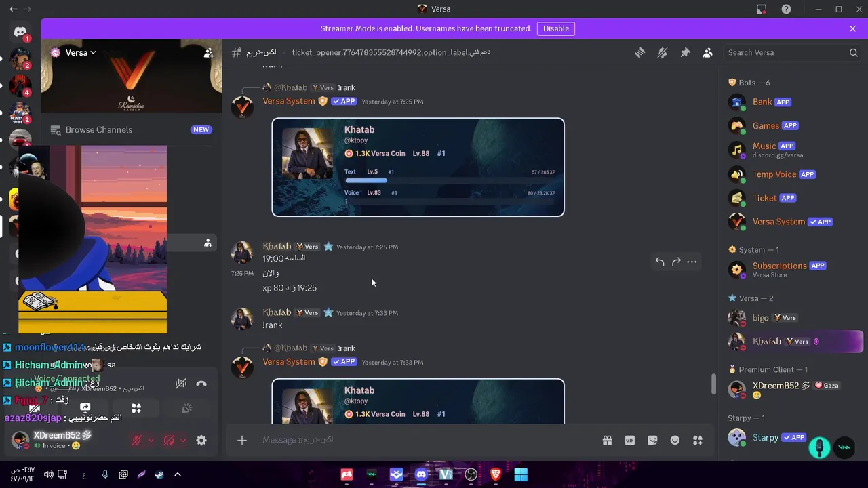Select Bank bot in member list
This screenshot has height=488, width=868.
coord(792,102)
